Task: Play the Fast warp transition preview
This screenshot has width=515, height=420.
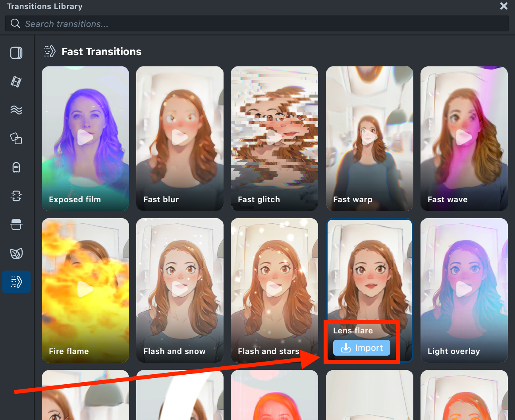Action: point(369,137)
